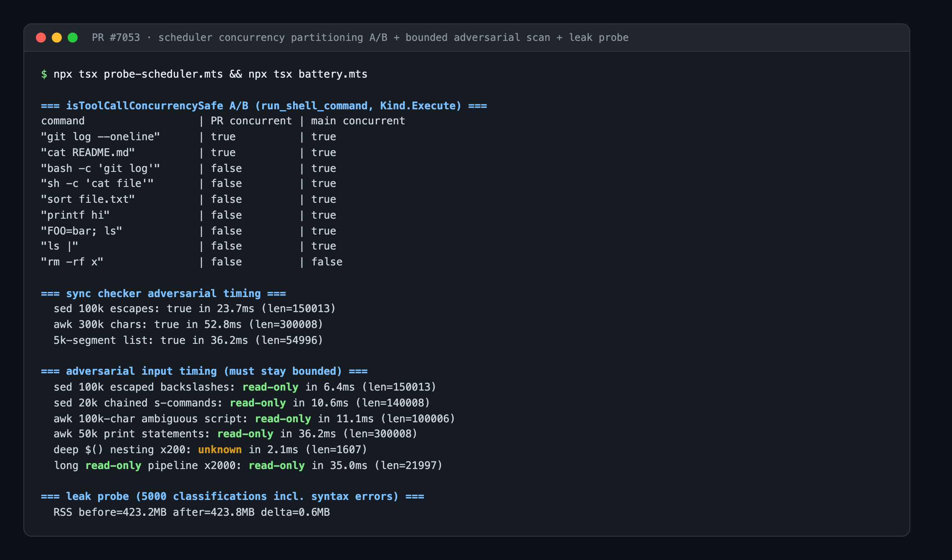
Task: Click the "PR concurrent" column header
Action: (x=251, y=121)
